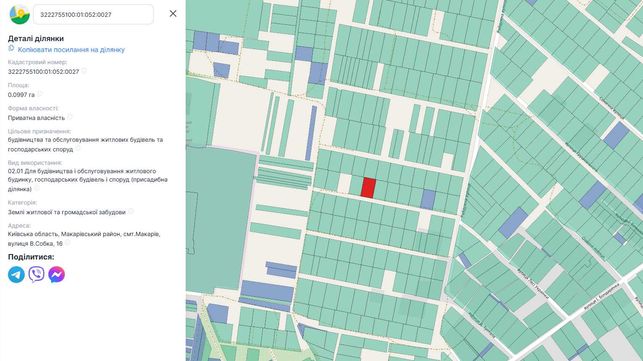Click the blue parcel right of the red parcel
The height and width of the screenshot is (361, 643).
tap(428, 199)
